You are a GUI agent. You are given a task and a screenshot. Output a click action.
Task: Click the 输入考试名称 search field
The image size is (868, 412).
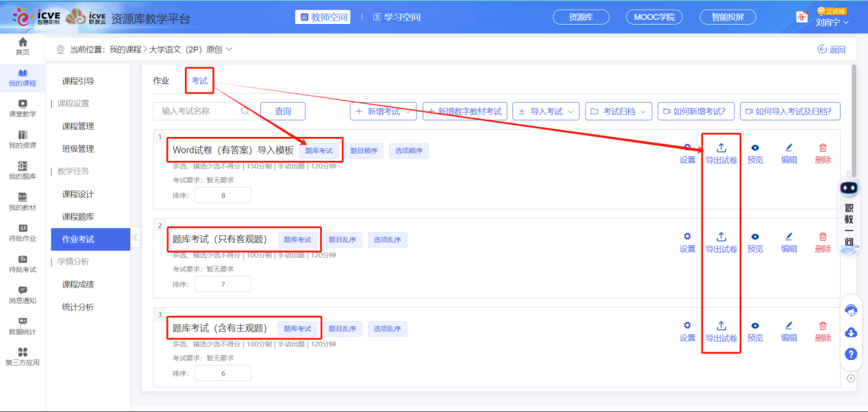point(199,111)
